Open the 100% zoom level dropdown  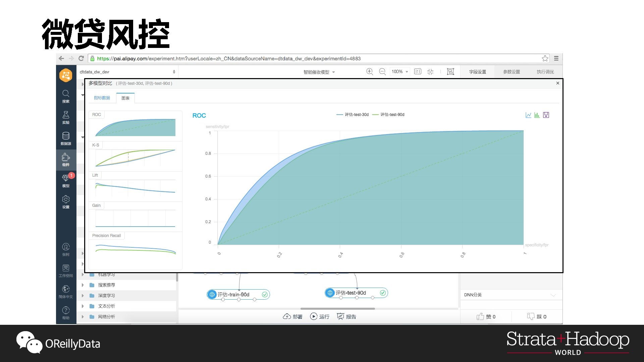click(x=400, y=71)
